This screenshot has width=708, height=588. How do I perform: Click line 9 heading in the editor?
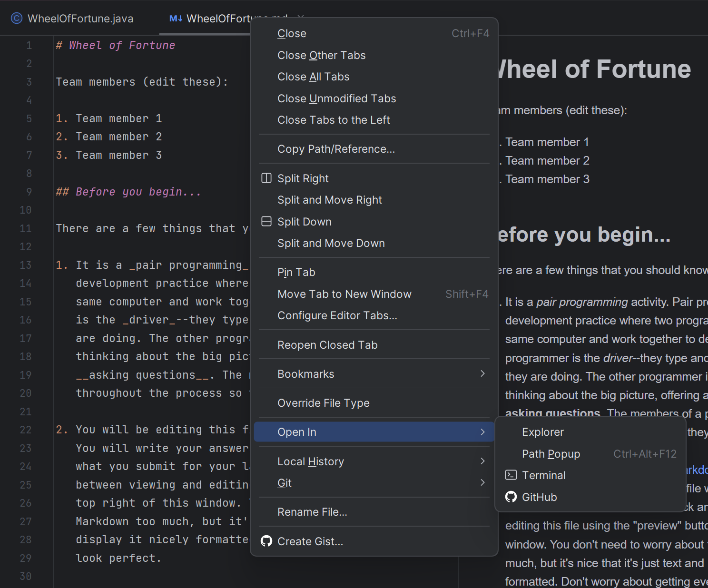128,192
